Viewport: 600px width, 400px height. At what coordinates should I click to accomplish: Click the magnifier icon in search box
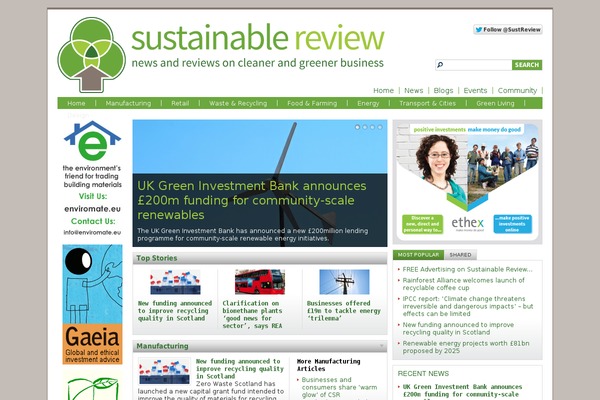click(440, 65)
